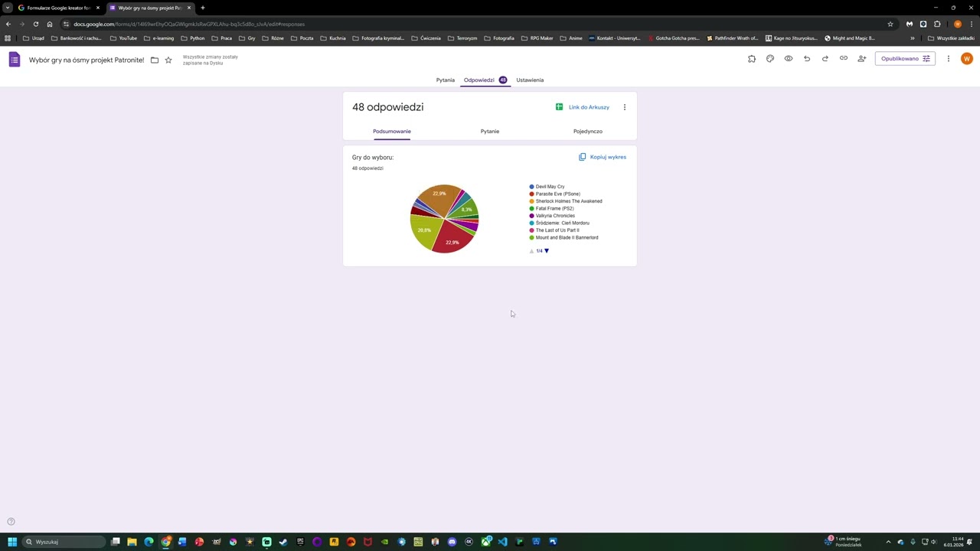980x551 pixels.
Task: Open Link do Arkuszy
Action: (x=589, y=107)
